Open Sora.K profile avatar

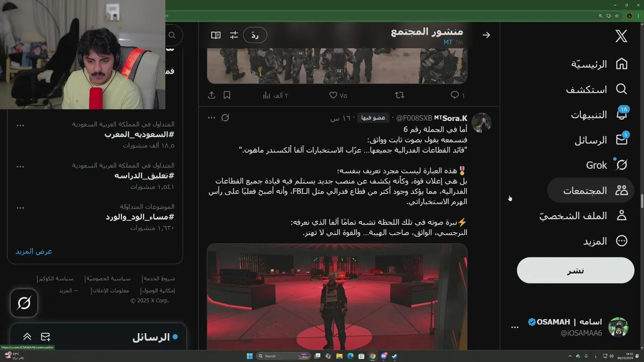pyautogui.click(x=481, y=123)
